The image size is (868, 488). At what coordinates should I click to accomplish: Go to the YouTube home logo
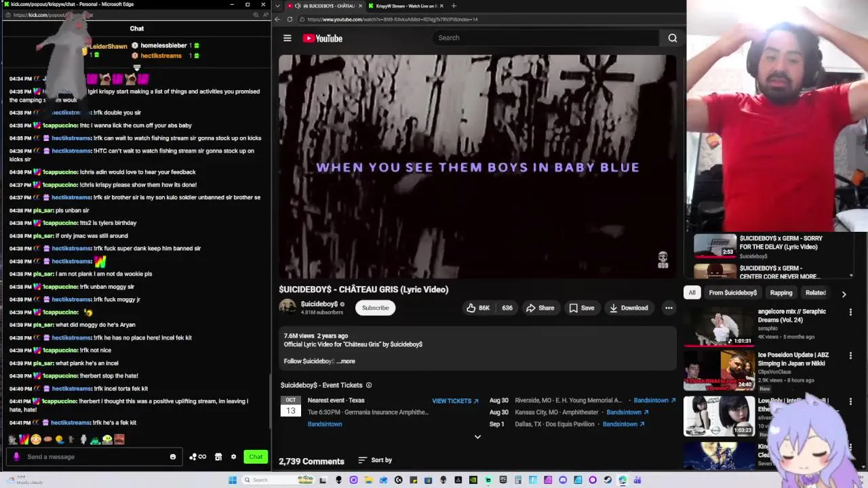[x=322, y=38]
